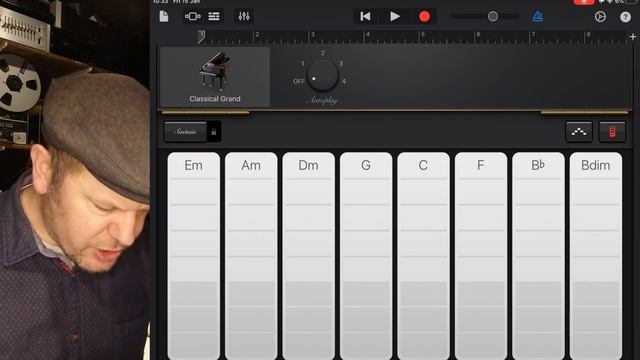
Task: Play the C chord strip
Action: pyautogui.click(x=423, y=256)
